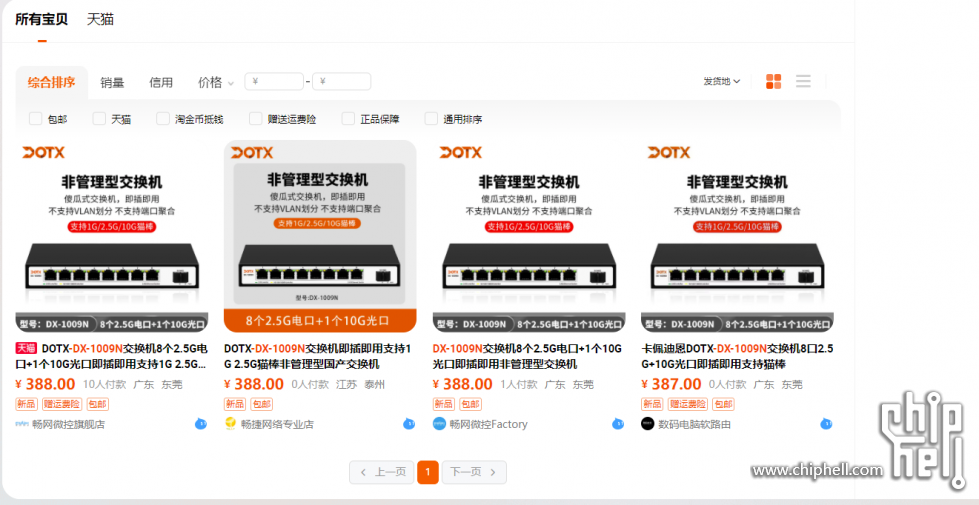This screenshot has height=505, width=979.
Task: Click the shop avatar icon of 数码电脑软路由
Action: coord(647,424)
